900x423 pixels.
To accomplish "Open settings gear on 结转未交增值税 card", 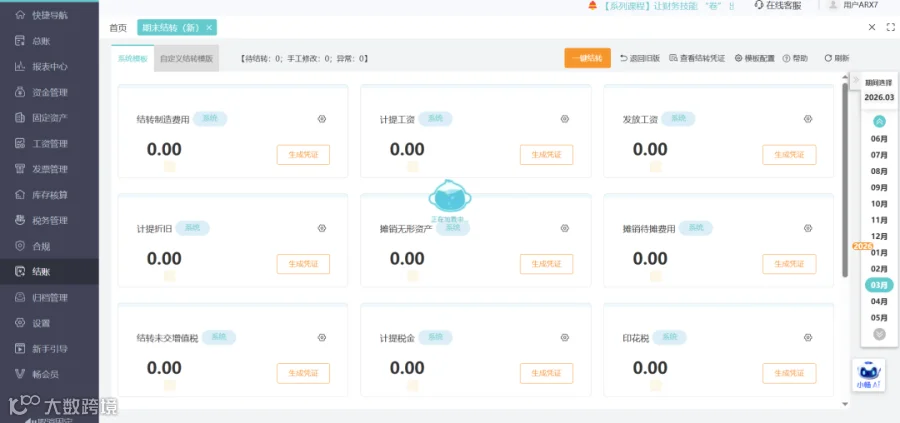I will (x=321, y=337).
